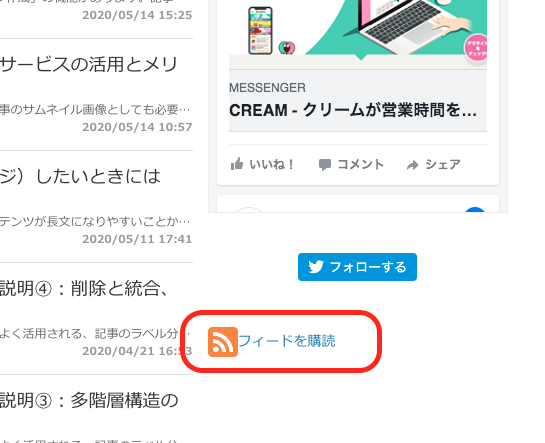Click the Twitter フォローする button

click(357, 267)
